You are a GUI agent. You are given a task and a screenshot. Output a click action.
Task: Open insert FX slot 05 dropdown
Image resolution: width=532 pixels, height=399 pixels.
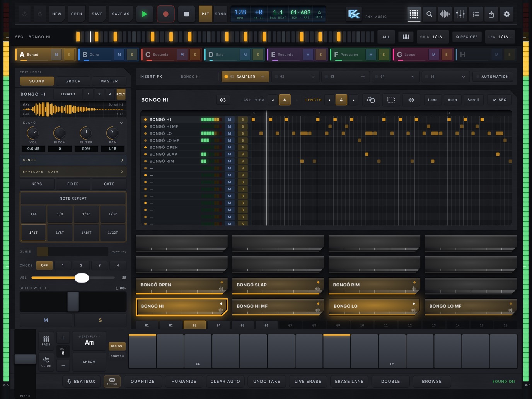point(446,77)
